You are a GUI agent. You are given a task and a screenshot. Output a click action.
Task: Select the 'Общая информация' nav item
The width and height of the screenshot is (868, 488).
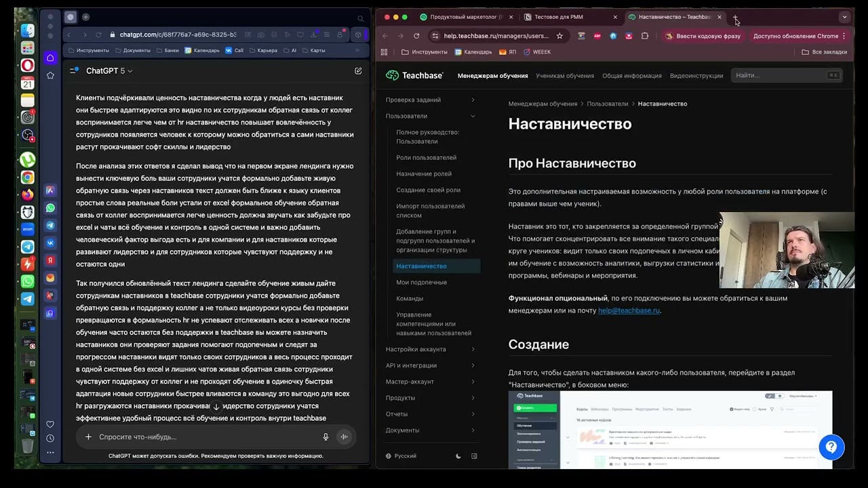coord(632,76)
